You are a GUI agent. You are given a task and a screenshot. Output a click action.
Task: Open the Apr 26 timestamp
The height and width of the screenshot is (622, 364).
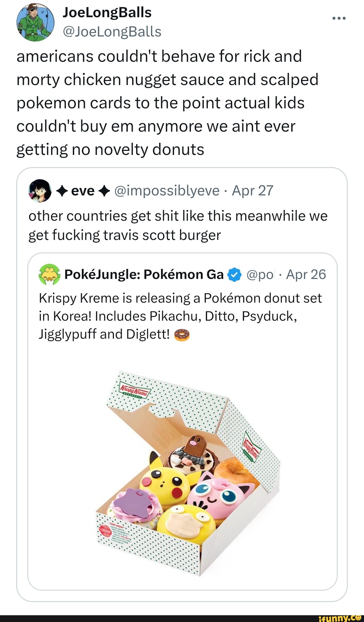click(x=306, y=275)
